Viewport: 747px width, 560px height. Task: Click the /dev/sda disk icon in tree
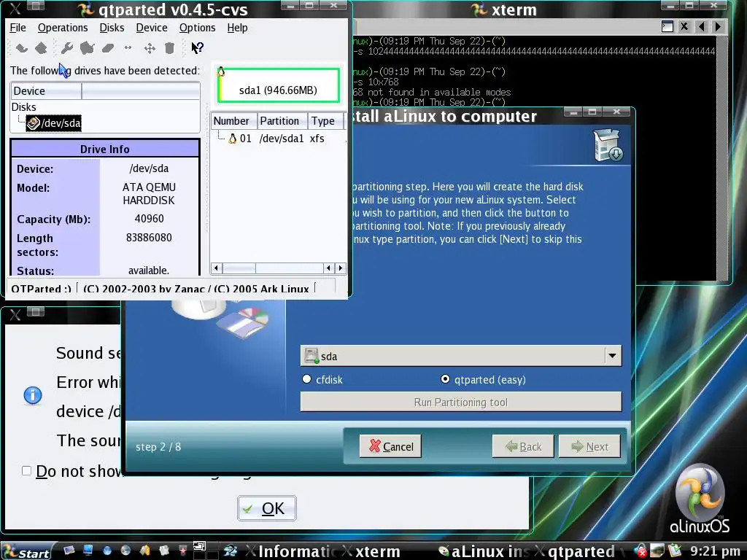(33, 123)
